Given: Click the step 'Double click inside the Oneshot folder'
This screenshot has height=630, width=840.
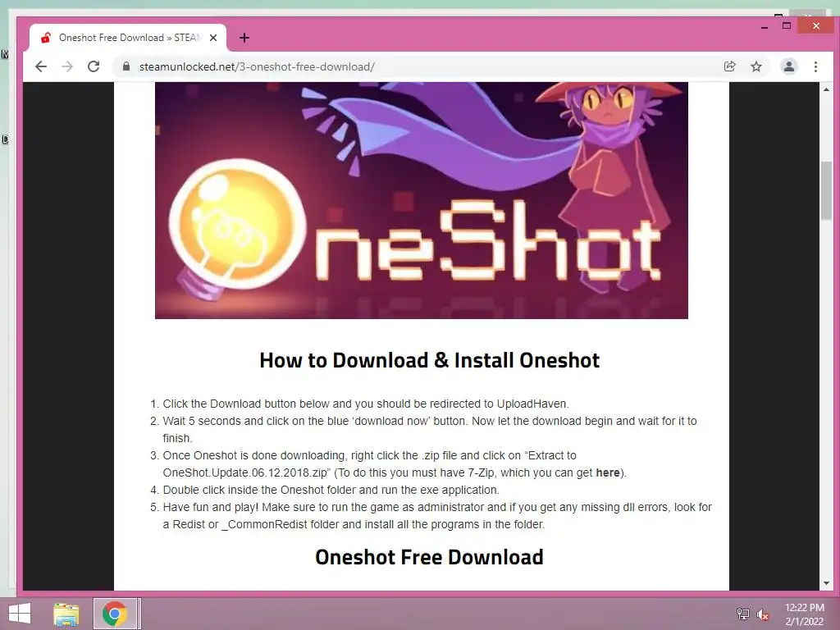Looking at the screenshot, I should tap(331, 490).
